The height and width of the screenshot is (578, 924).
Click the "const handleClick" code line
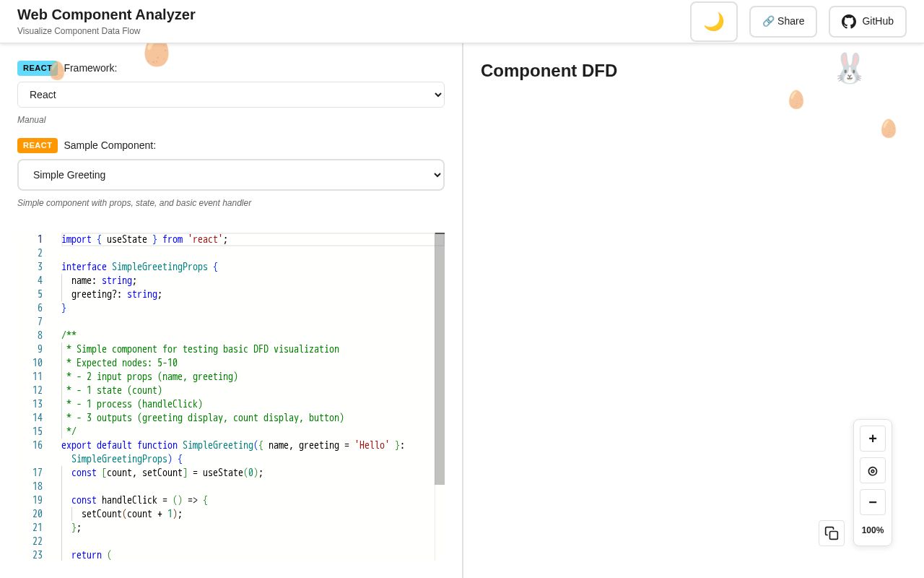(x=139, y=500)
